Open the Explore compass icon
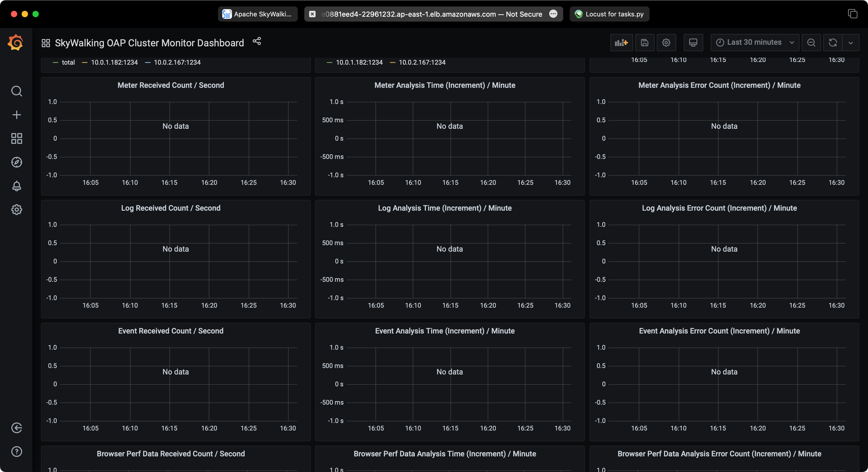868x472 pixels. coord(16,162)
